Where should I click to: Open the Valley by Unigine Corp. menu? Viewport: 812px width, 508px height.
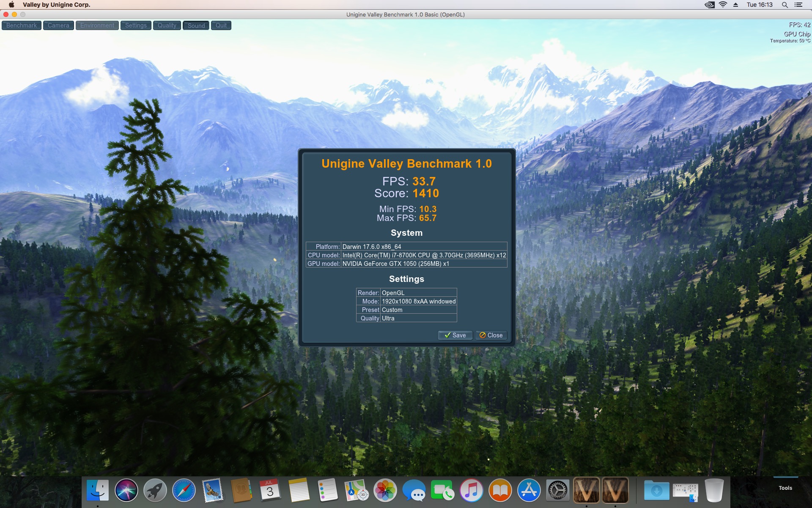(x=56, y=5)
